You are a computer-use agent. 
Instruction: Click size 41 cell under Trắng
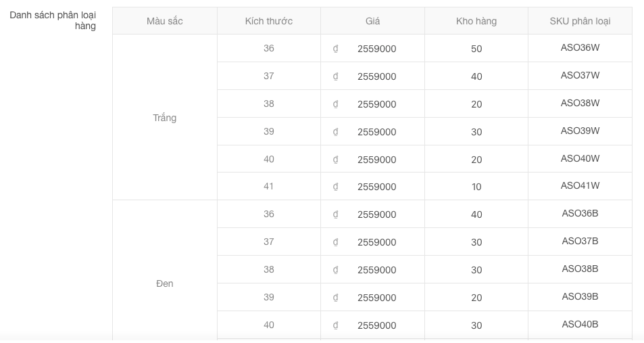coord(269,186)
